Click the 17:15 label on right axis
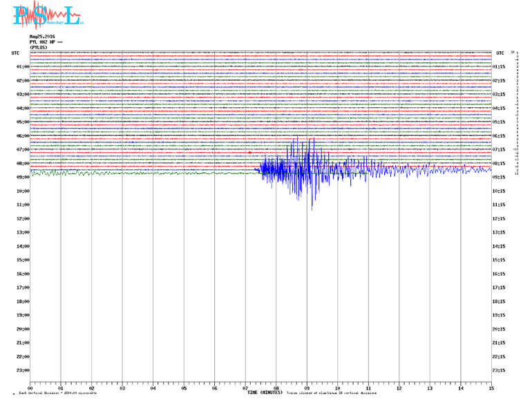Viewport: 532px width, 399px height. click(x=500, y=288)
